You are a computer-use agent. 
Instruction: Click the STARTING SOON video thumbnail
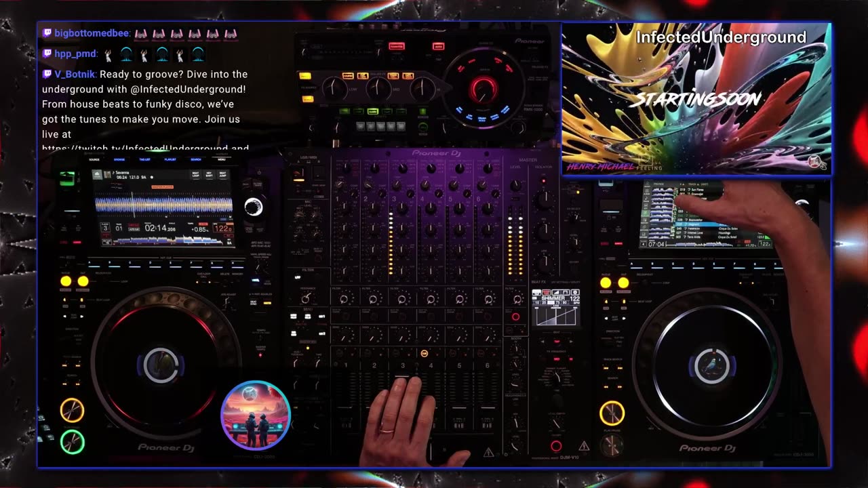click(x=696, y=99)
